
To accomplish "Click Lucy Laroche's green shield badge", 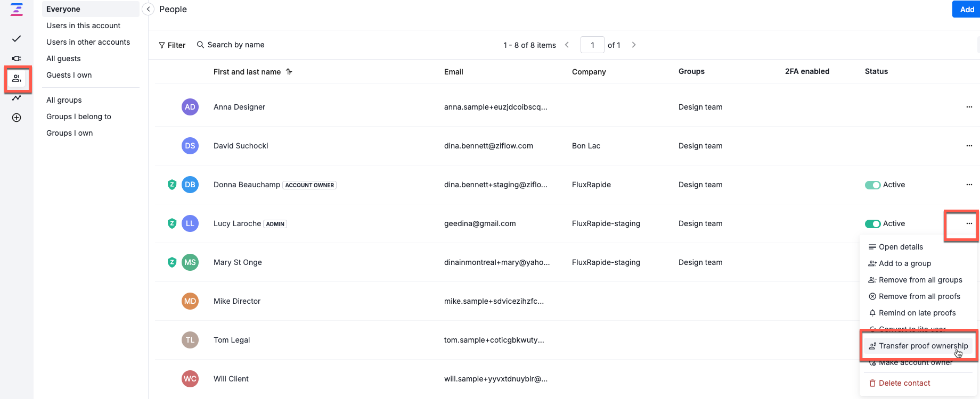I will tap(172, 223).
